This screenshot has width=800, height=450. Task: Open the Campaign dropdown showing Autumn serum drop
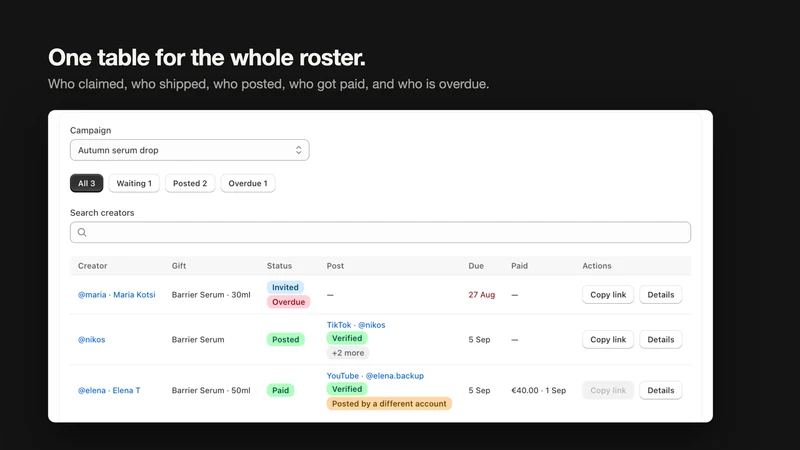(189, 150)
